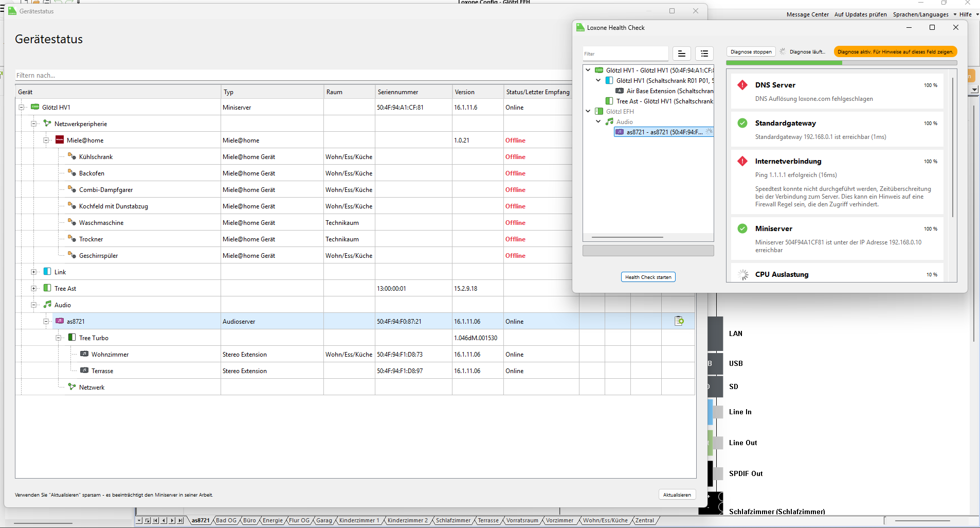
Task: Collapse the Glötzl EFH node in Health Check
Action: 588,111
